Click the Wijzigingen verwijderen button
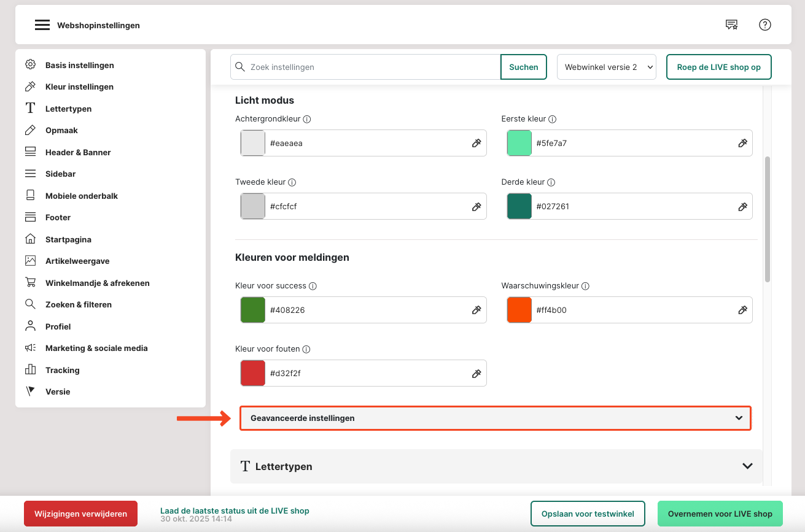This screenshot has height=532, width=805. click(80, 514)
